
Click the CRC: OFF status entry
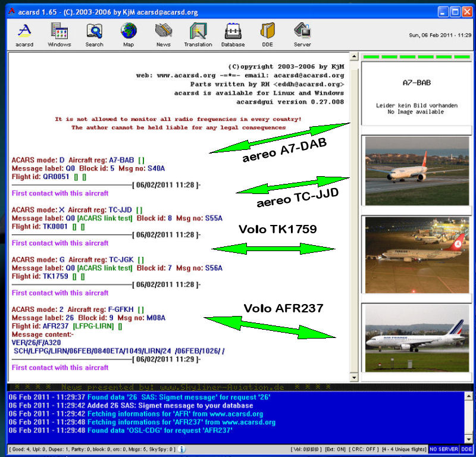pyautogui.click(x=364, y=449)
